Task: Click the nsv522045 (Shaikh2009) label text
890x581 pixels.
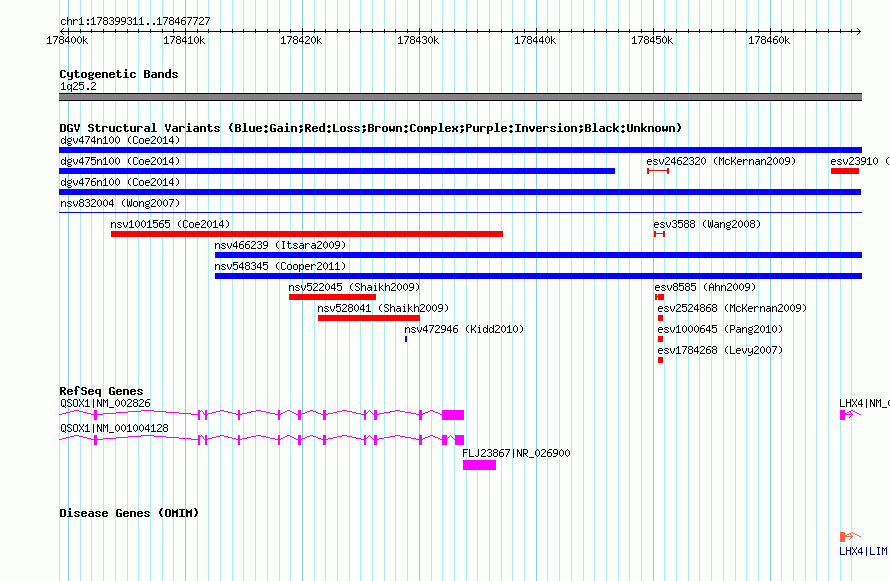Action: (354, 287)
